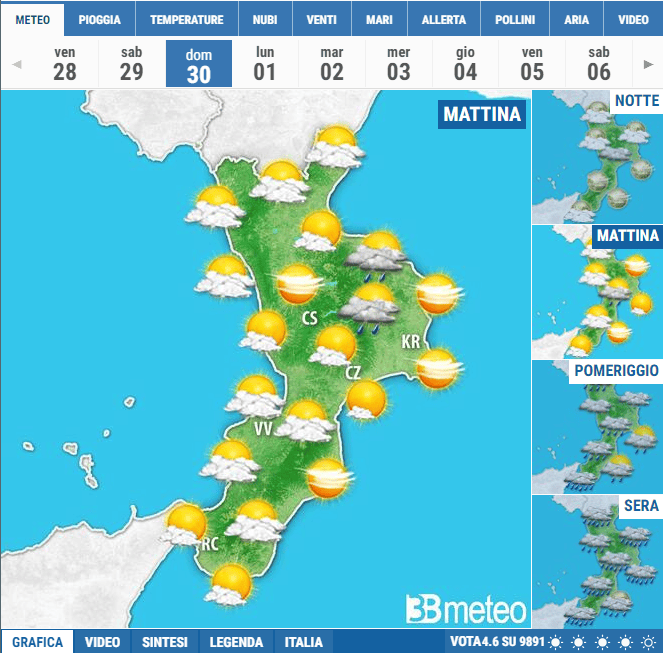Click the next days right arrow
Screen dimensions: 663x653
[648, 64]
